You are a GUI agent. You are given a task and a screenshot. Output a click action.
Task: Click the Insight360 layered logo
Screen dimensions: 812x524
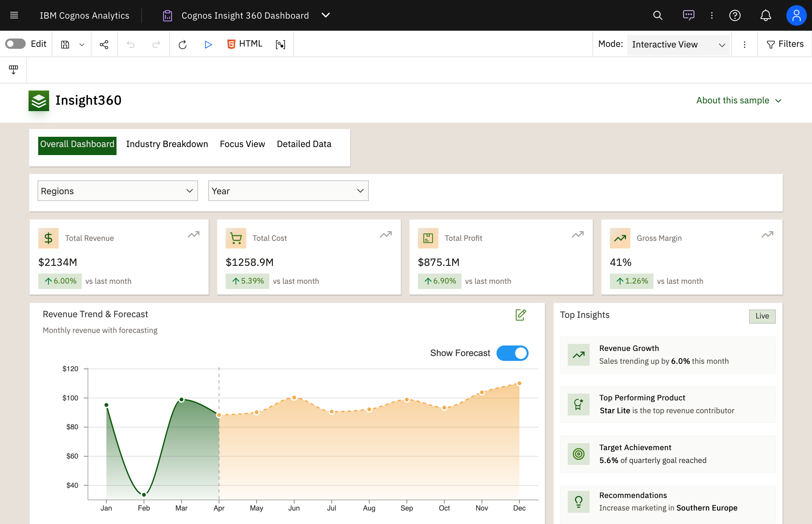click(x=39, y=101)
